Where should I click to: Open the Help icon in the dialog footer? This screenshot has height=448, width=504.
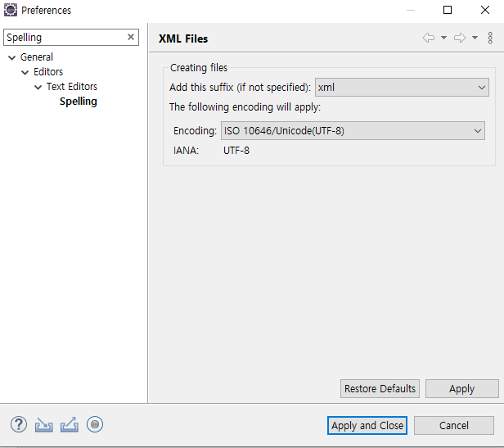(x=19, y=424)
